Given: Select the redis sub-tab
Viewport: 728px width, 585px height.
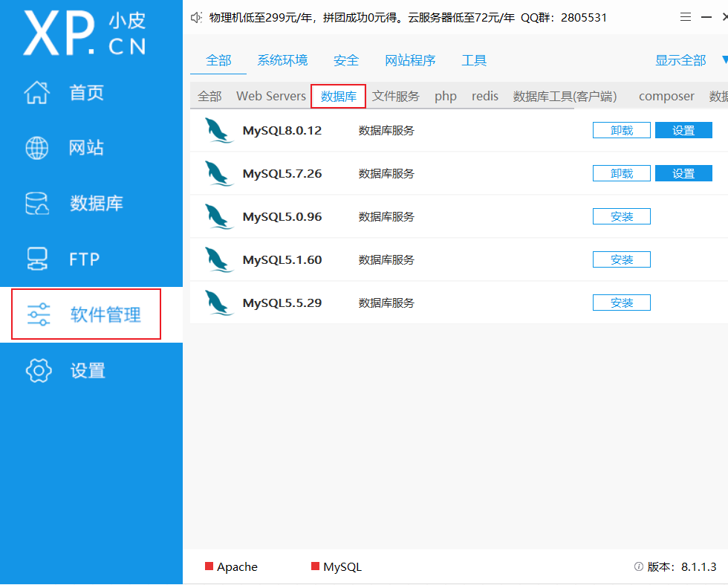Looking at the screenshot, I should tap(484, 96).
